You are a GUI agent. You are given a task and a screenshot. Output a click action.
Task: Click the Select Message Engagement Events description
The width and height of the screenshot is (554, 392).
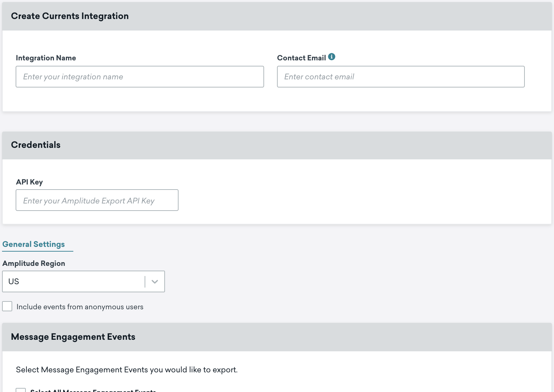[127, 370]
